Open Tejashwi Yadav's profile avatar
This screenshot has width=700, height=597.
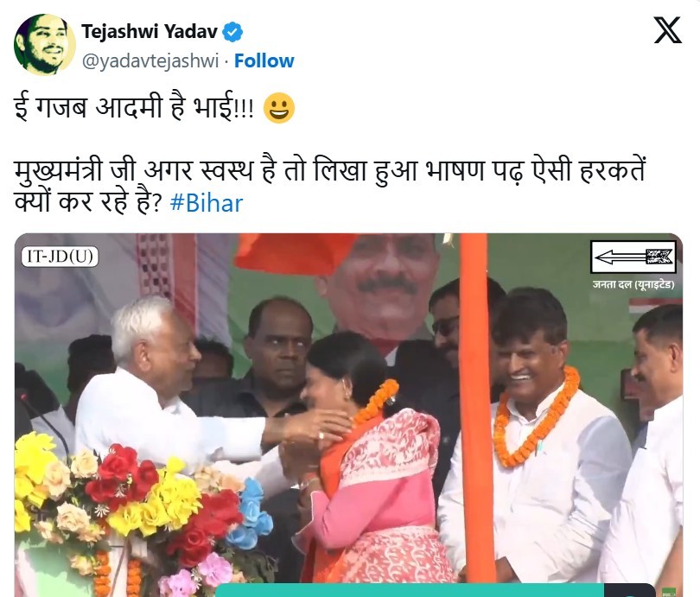coord(45,45)
